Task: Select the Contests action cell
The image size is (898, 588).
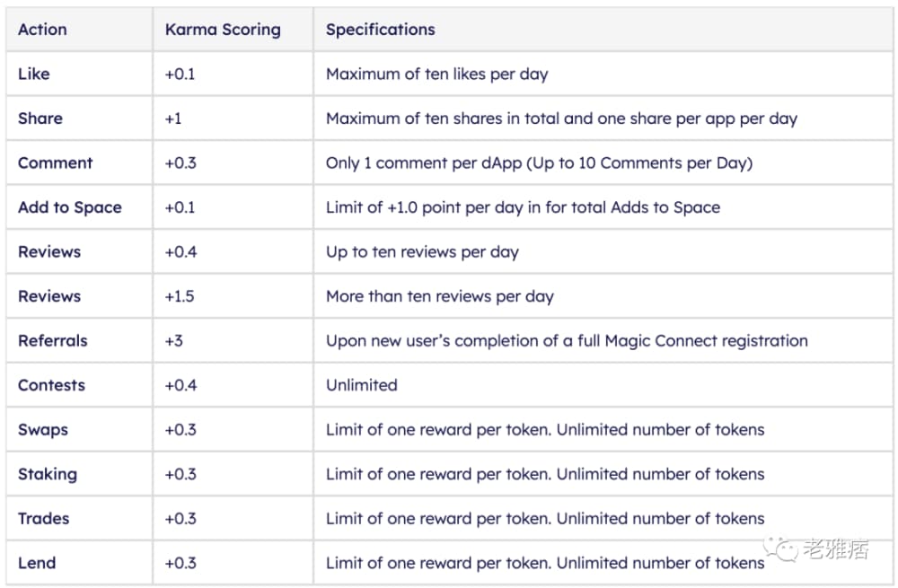Action: [x=51, y=385]
